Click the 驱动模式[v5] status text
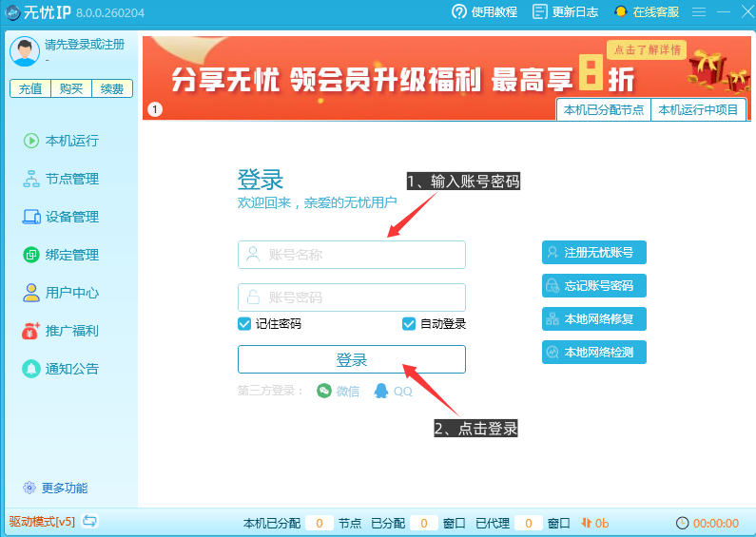Viewport: 756px width, 537px height. (42, 522)
